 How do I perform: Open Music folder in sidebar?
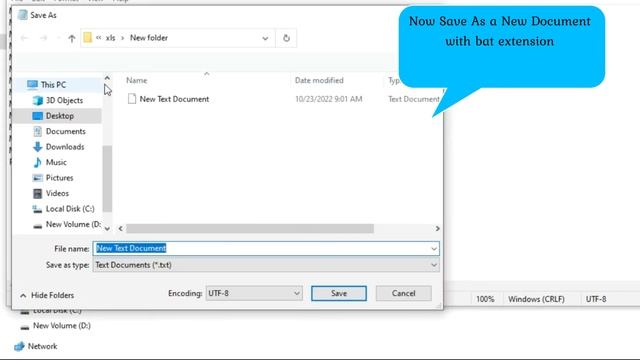(x=56, y=162)
